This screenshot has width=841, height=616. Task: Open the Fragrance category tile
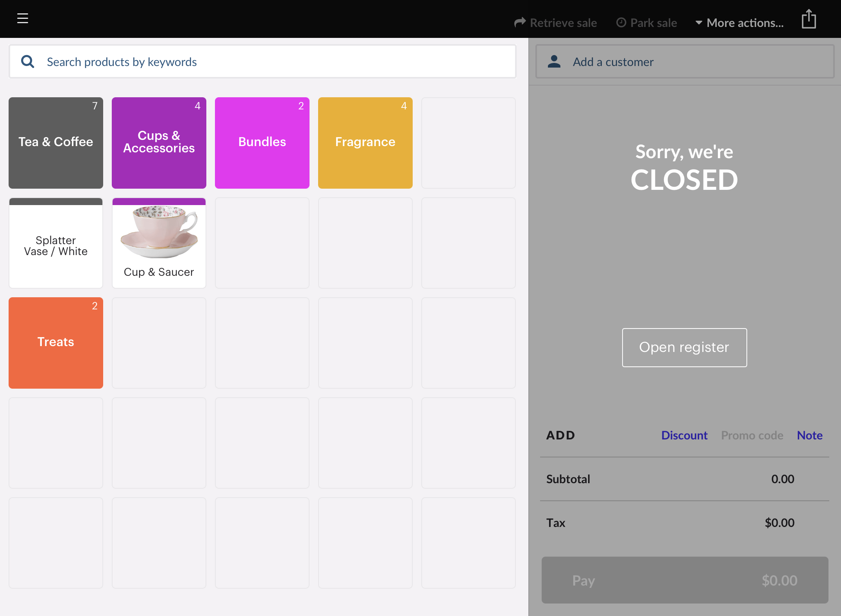(x=365, y=143)
